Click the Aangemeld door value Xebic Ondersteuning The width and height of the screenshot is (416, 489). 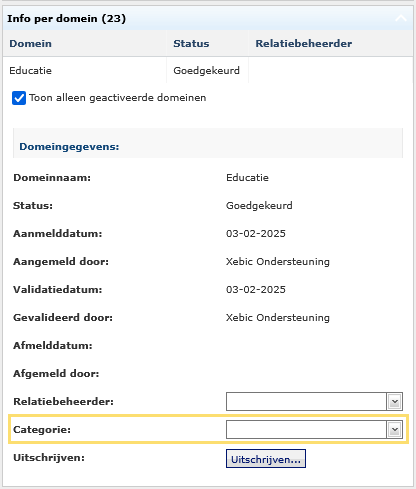tap(278, 262)
